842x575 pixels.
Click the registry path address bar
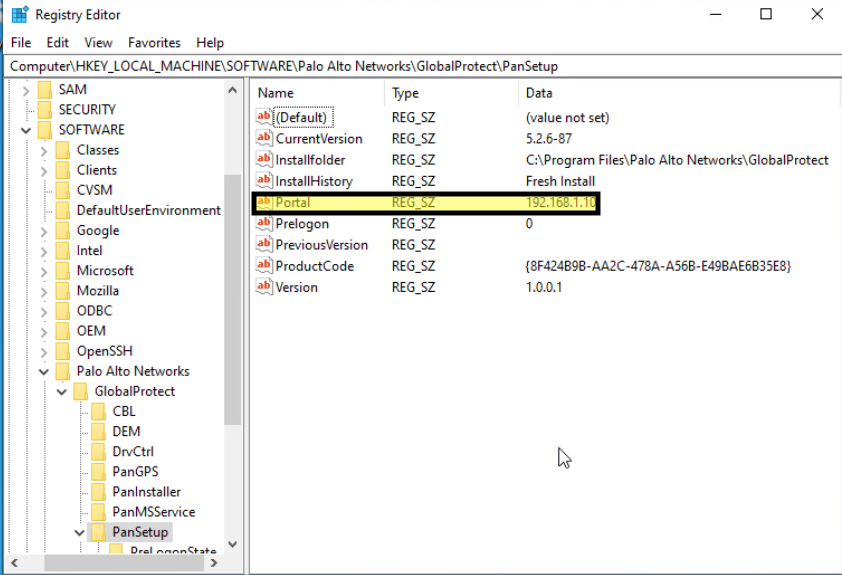click(424, 66)
